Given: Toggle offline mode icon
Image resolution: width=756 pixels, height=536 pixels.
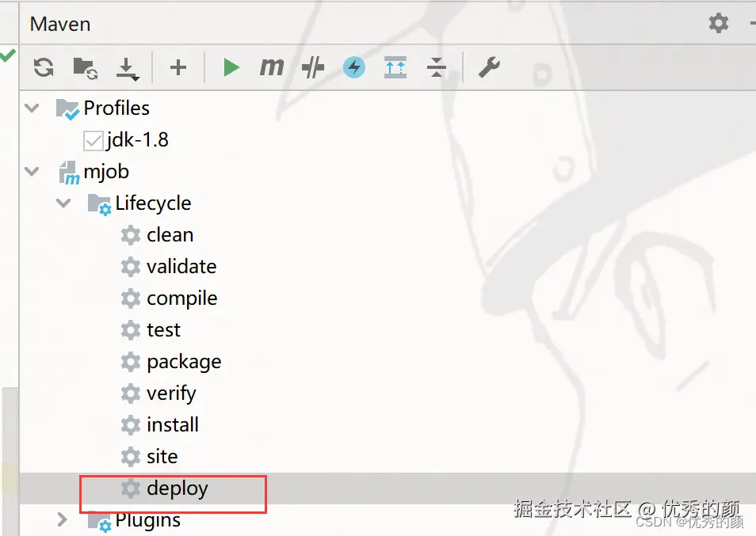Looking at the screenshot, I should [x=313, y=67].
